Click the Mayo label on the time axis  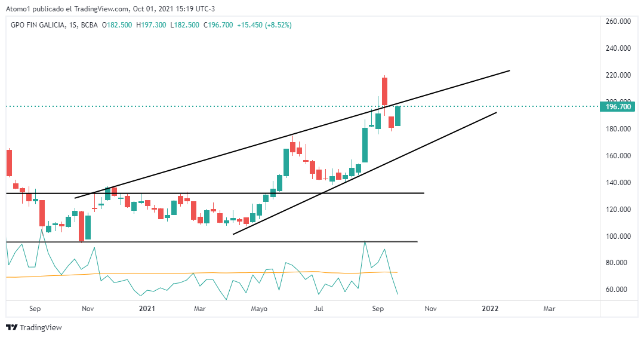(258, 309)
